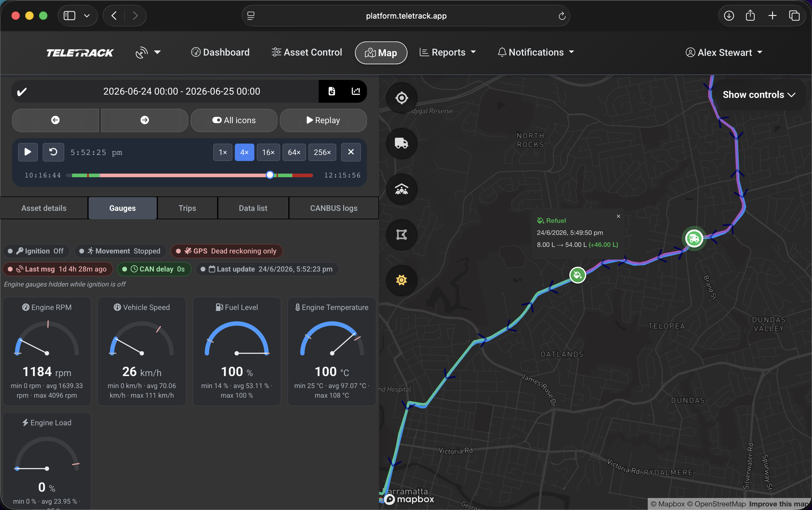Switch to Trips tab
This screenshot has height=510, width=812.
(x=187, y=208)
